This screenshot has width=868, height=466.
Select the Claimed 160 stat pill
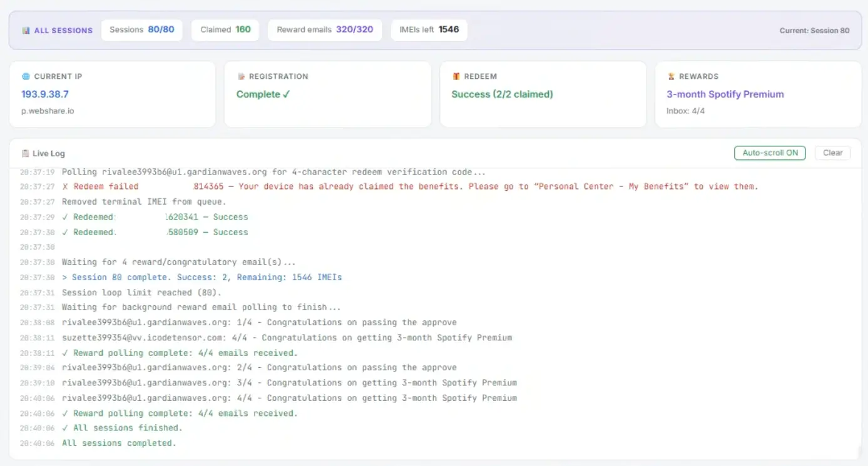pos(225,30)
